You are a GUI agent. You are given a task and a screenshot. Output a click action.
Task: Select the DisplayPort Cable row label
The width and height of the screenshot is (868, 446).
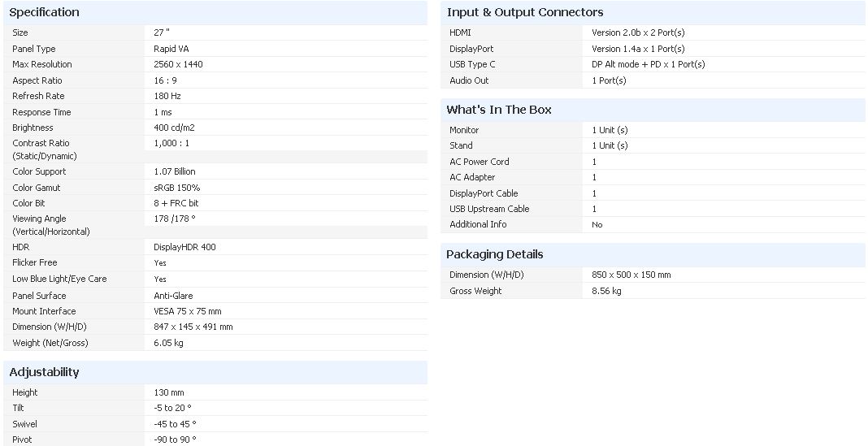tap(484, 193)
